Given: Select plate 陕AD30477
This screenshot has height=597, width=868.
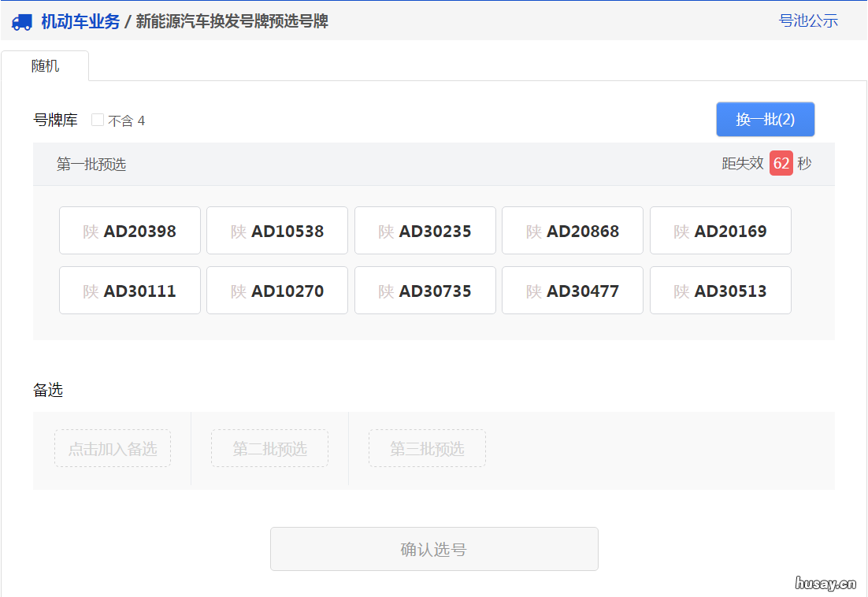Looking at the screenshot, I should pos(572,290).
